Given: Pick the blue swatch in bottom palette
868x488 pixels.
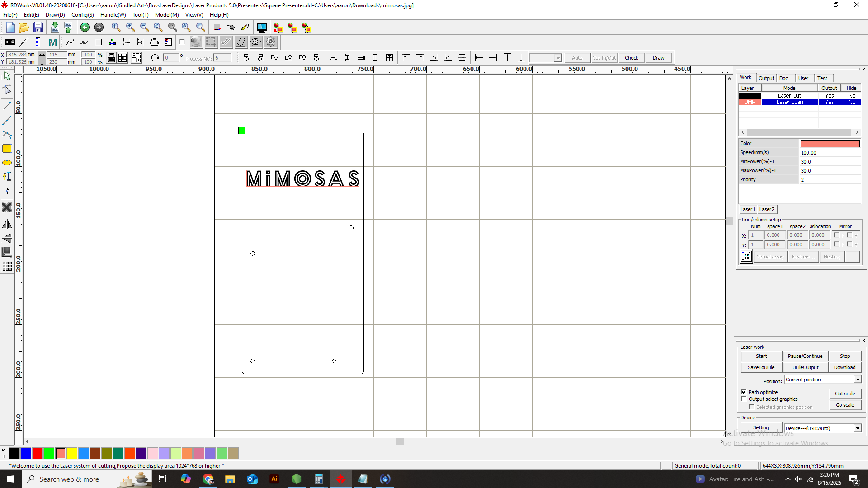Looking at the screenshot, I should pyautogui.click(x=26, y=453).
